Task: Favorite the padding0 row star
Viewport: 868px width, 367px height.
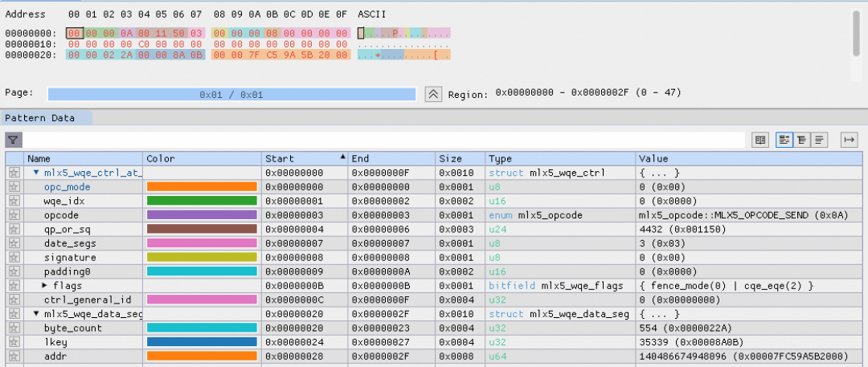Action: pyautogui.click(x=14, y=271)
